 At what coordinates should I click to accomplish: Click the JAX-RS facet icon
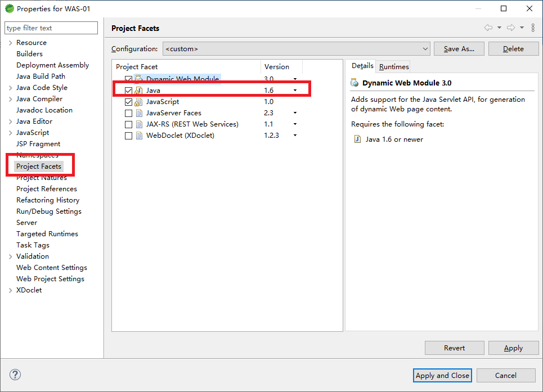click(x=139, y=124)
